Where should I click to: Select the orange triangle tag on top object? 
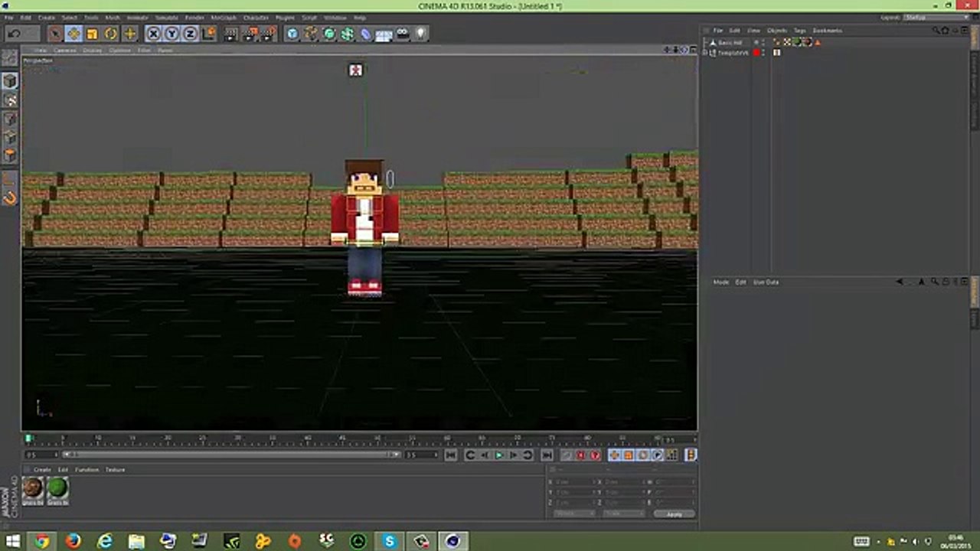(817, 42)
